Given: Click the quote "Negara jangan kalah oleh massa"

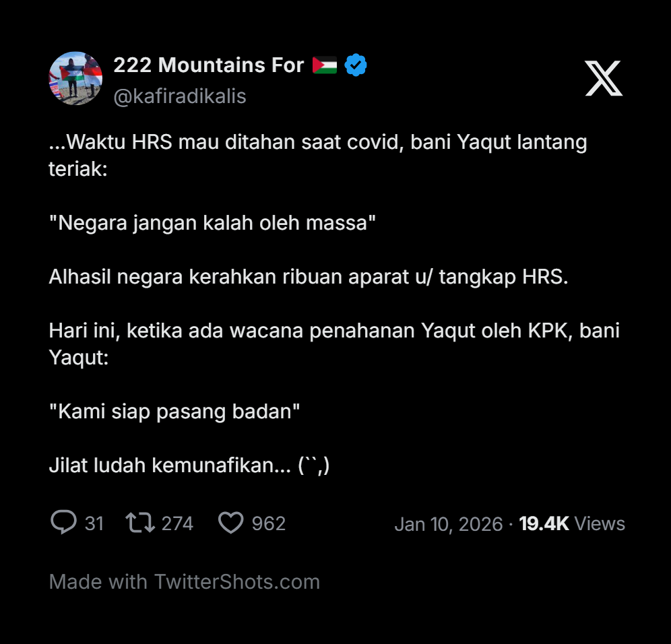Looking at the screenshot, I should pyautogui.click(x=212, y=223).
